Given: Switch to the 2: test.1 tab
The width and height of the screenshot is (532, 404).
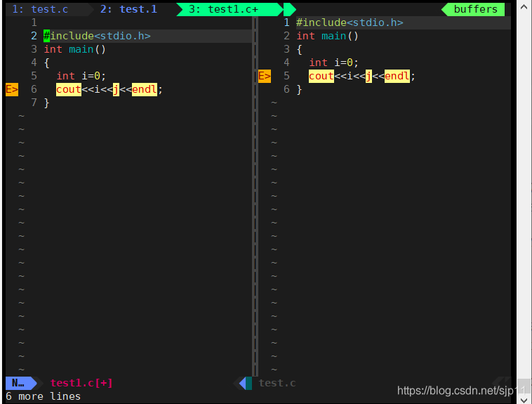Looking at the screenshot, I should (x=128, y=9).
